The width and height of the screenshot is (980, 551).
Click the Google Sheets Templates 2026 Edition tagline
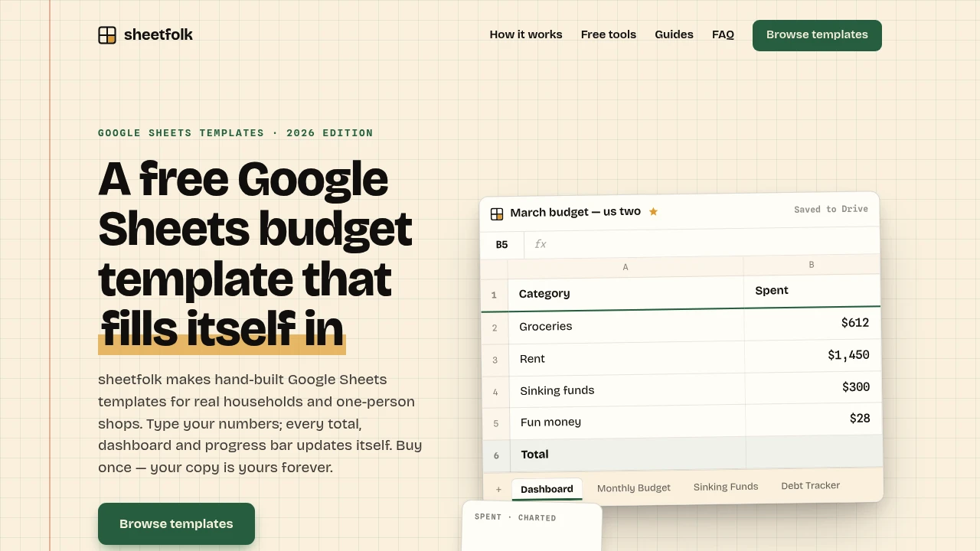pyautogui.click(x=236, y=132)
